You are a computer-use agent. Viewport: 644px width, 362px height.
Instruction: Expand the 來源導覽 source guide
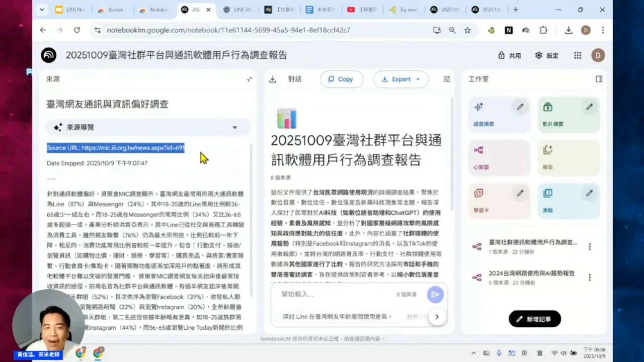[x=148, y=127]
